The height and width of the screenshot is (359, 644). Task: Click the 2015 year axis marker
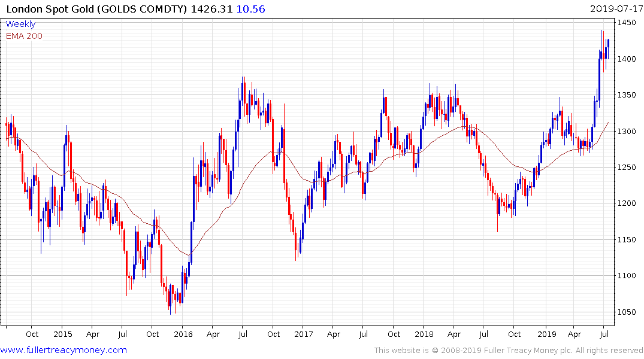coord(63,334)
